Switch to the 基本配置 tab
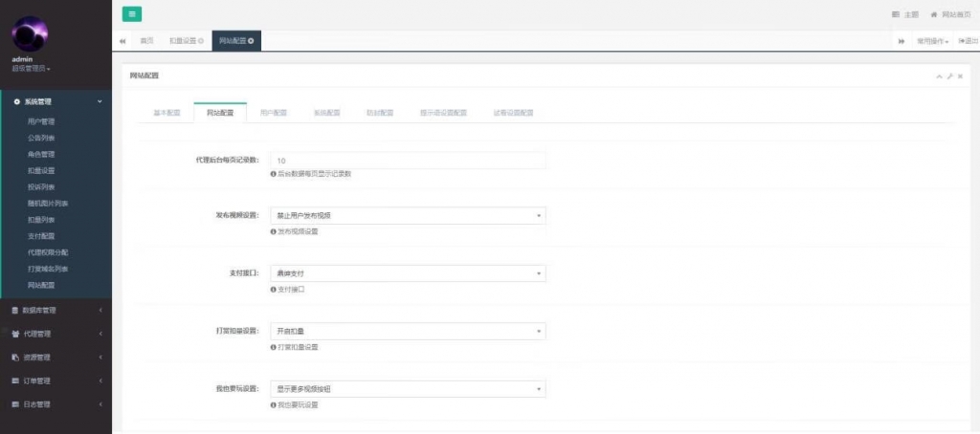 (167, 113)
